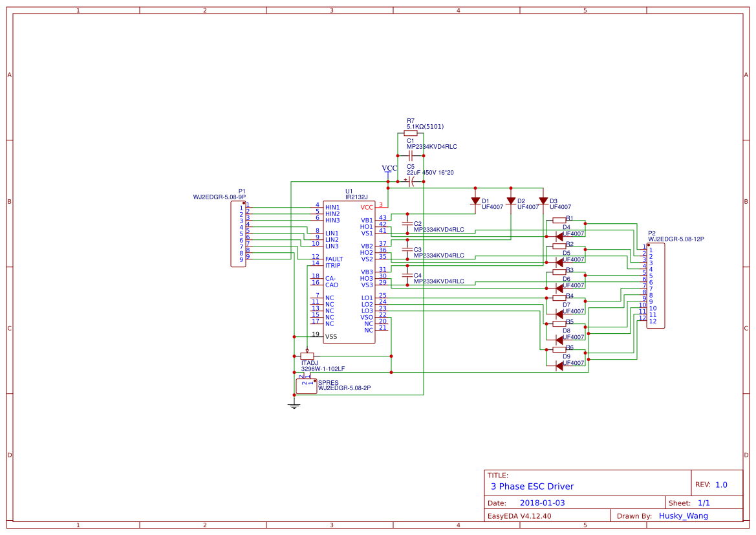
Task: Click the ITADJ potentiometer symbol
Action: (307, 356)
